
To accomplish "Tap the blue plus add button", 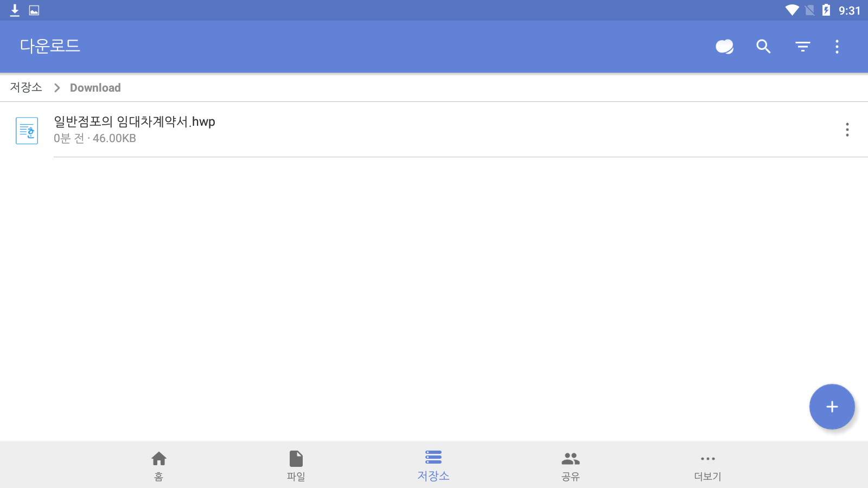I will tap(832, 407).
